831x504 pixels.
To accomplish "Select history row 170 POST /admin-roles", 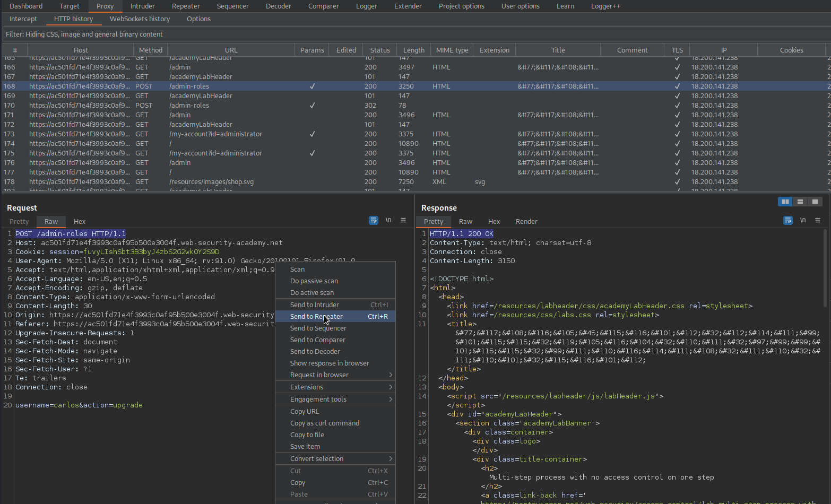I will coord(416,106).
